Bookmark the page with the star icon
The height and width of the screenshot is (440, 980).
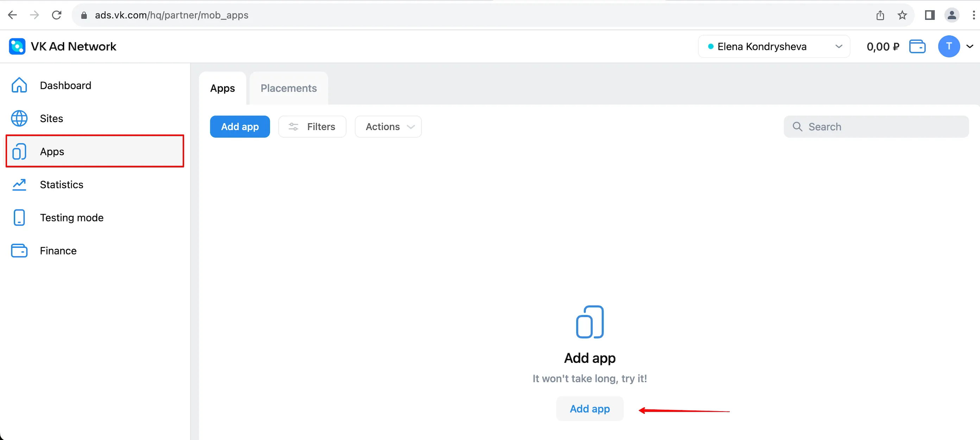click(x=902, y=15)
